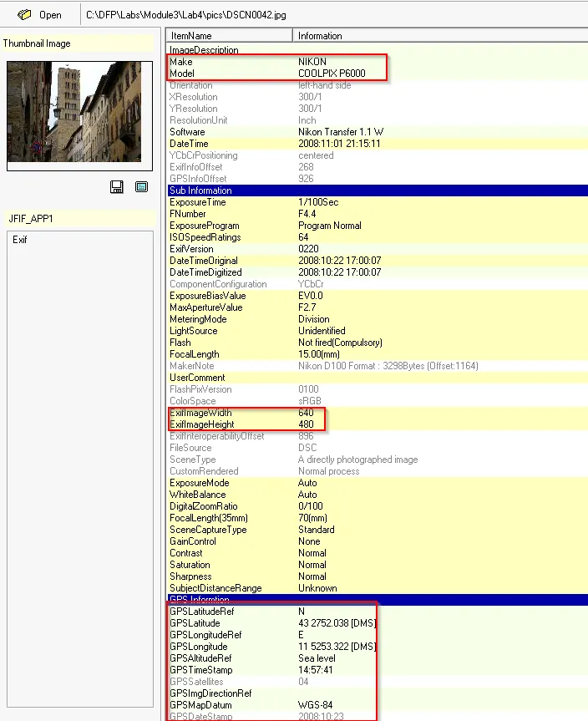
Task: Click the floppy disk save thumbnail icon
Action: pyautogui.click(x=117, y=187)
